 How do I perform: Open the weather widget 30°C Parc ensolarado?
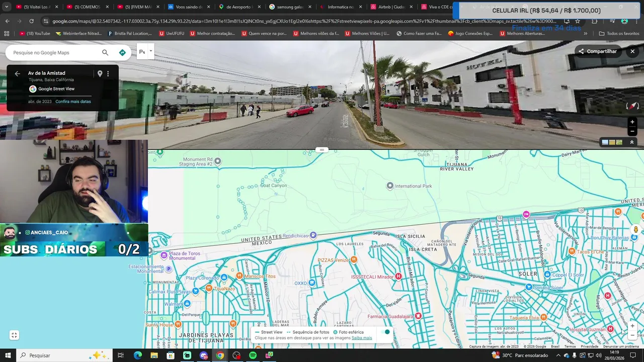click(x=520, y=355)
